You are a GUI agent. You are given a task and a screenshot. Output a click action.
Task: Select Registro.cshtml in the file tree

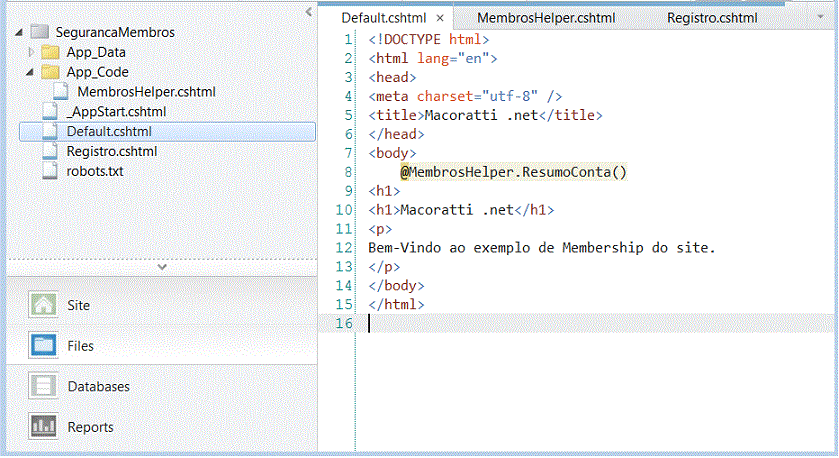(112, 151)
